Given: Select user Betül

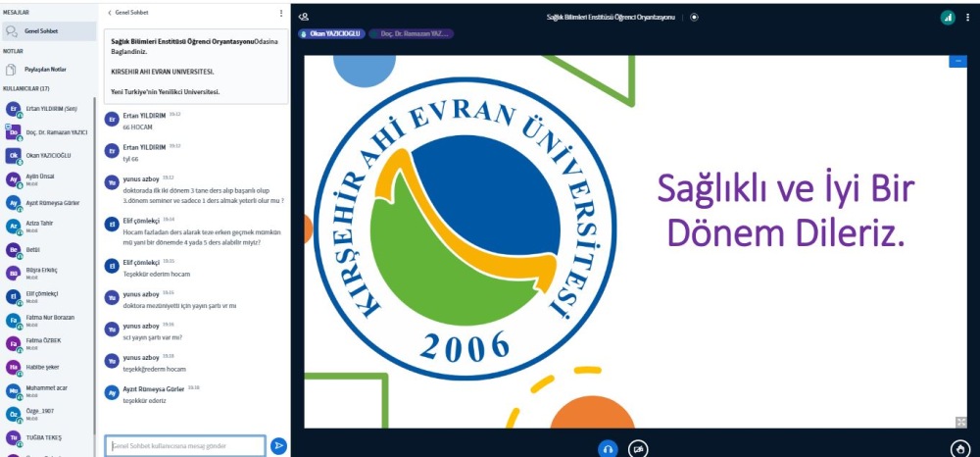Looking at the screenshot, I should coord(49,249).
